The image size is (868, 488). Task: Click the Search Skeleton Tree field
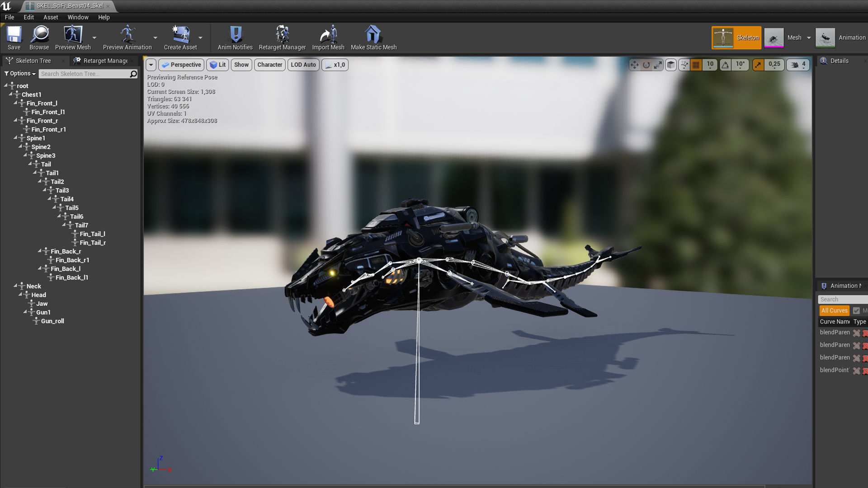[x=84, y=74]
